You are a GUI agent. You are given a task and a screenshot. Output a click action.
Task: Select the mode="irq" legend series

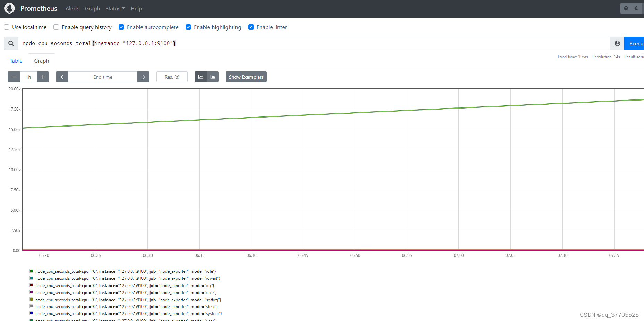click(x=125, y=286)
